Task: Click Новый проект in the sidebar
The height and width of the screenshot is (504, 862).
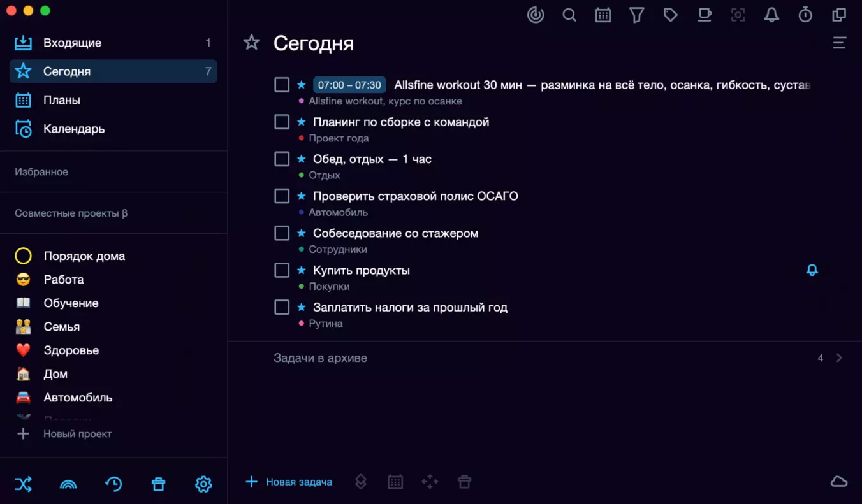Action: 64,434
